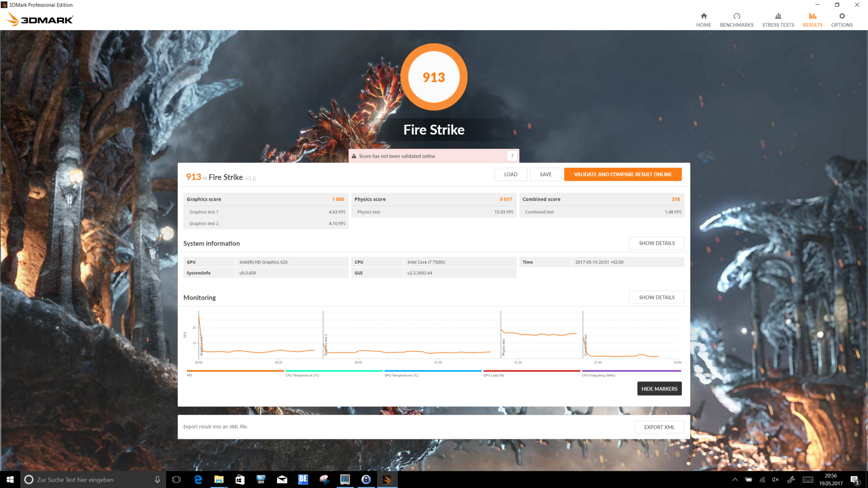Toggle CPU Frequency purple legend bar

click(x=631, y=371)
